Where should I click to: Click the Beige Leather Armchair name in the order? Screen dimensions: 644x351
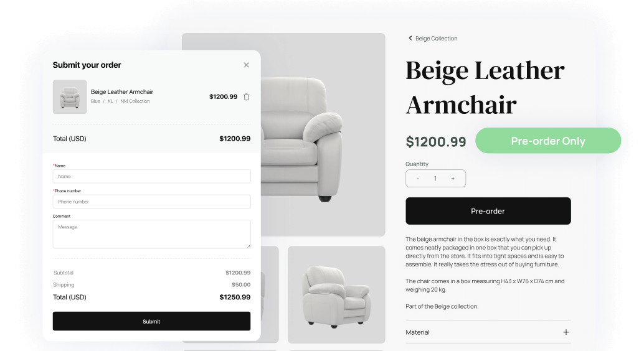[x=122, y=91]
